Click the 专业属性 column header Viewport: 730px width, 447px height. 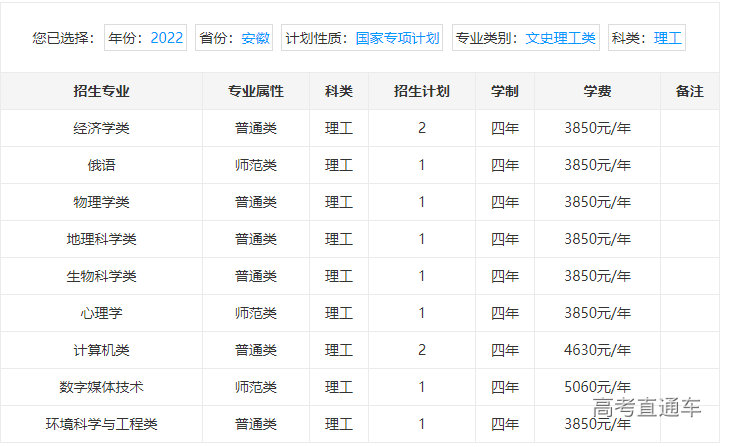coord(256,91)
